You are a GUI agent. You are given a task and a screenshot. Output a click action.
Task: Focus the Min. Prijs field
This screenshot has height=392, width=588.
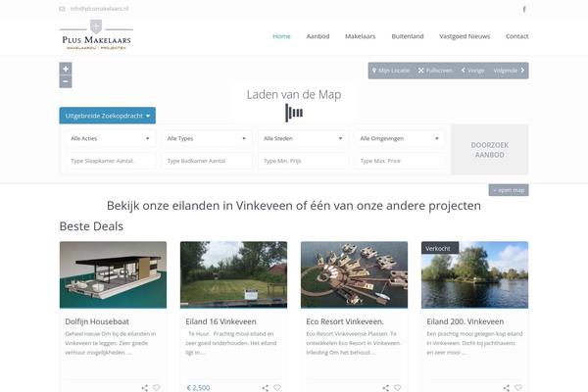[x=303, y=161]
